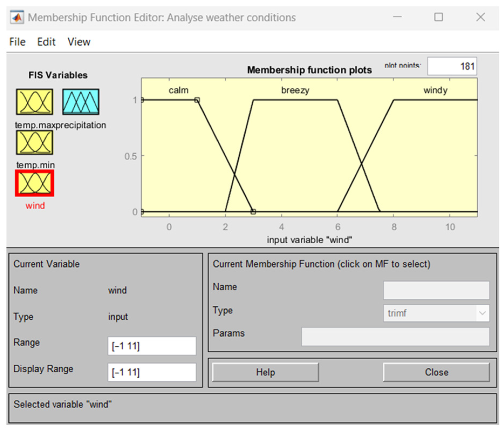Click the Close button
The width and height of the screenshot is (504, 431).
coord(436,372)
